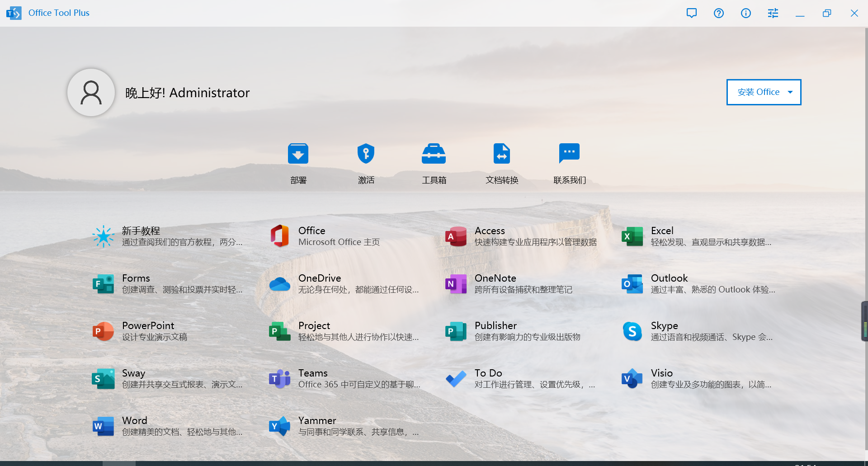Click the PowerPoint title text
The height and width of the screenshot is (466, 868).
point(148,326)
